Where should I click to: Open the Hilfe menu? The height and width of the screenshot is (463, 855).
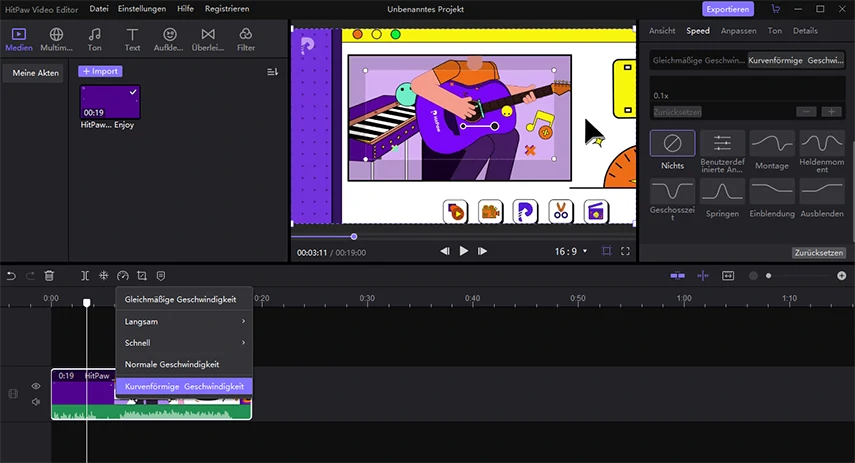[185, 9]
